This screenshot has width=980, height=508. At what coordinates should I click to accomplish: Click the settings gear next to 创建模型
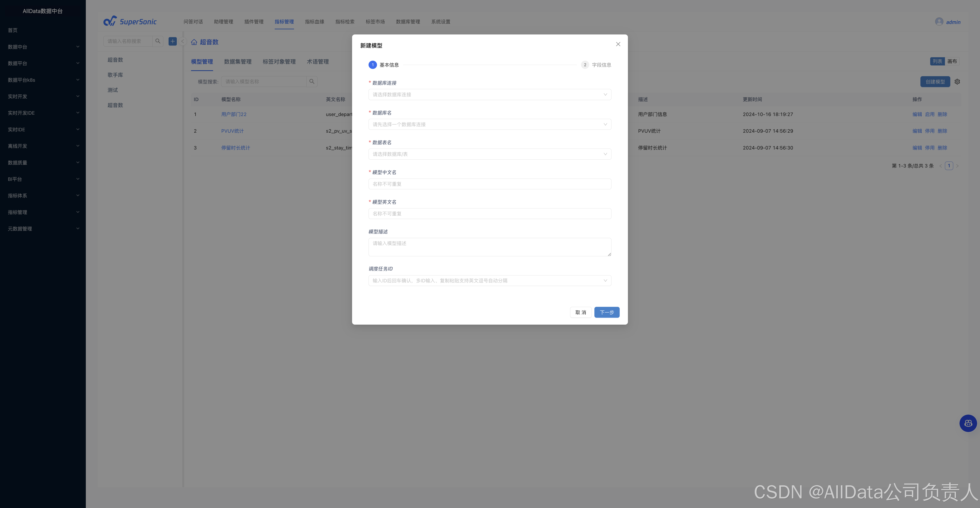(957, 82)
